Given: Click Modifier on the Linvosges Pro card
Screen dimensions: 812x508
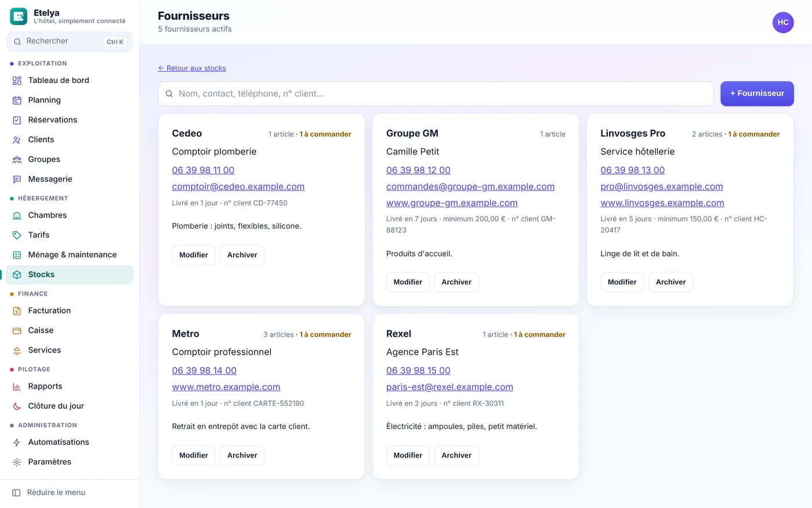Looking at the screenshot, I should [622, 282].
